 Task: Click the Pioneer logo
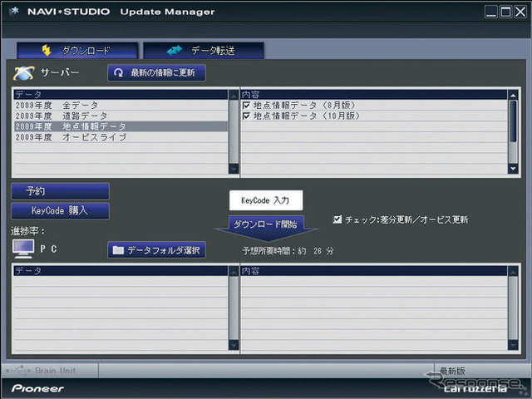[x=37, y=388]
